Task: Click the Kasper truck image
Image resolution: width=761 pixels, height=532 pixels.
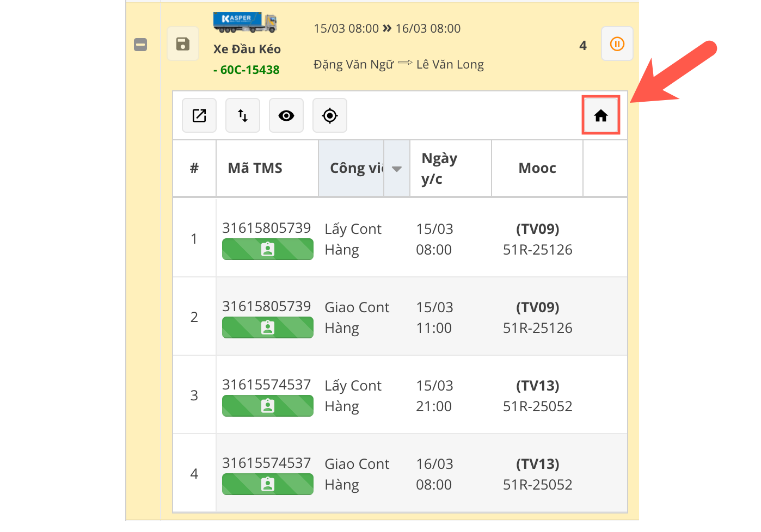Action: tap(245, 22)
